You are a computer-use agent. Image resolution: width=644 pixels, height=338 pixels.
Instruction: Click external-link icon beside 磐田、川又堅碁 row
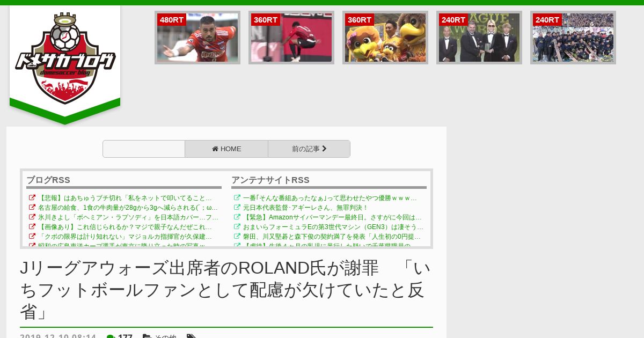pyautogui.click(x=237, y=237)
